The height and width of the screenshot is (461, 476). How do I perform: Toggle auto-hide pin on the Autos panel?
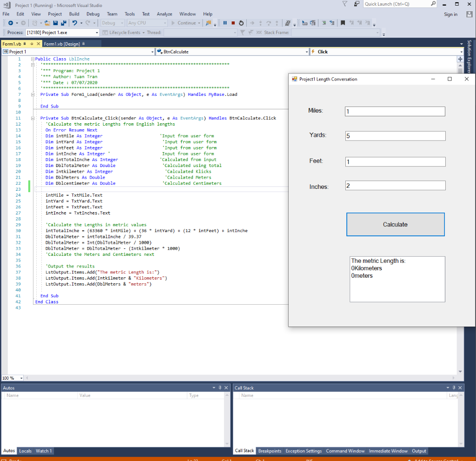(x=219, y=388)
